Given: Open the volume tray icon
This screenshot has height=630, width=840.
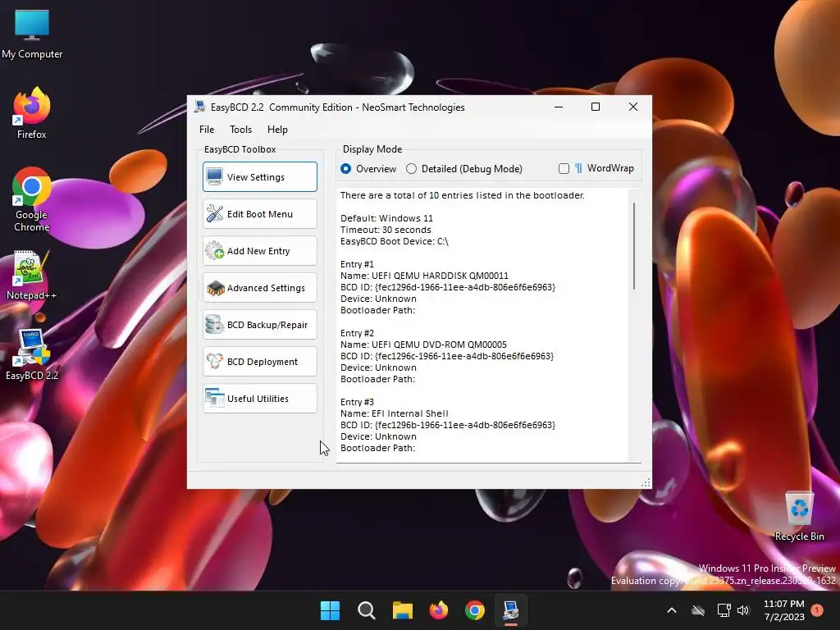Looking at the screenshot, I should coord(743,610).
